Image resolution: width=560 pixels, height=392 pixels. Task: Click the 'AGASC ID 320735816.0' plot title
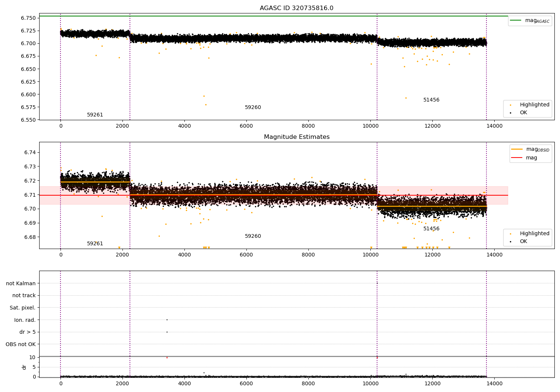(x=296, y=8)
